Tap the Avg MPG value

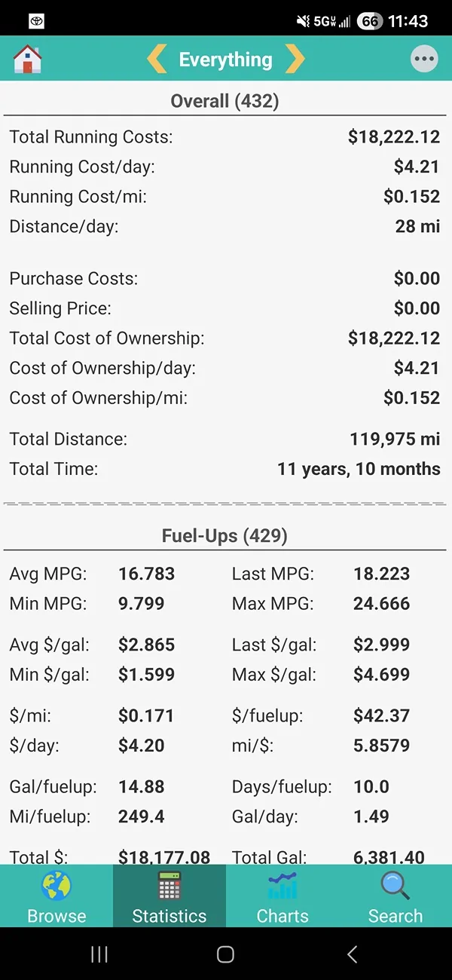coord(146,574)
